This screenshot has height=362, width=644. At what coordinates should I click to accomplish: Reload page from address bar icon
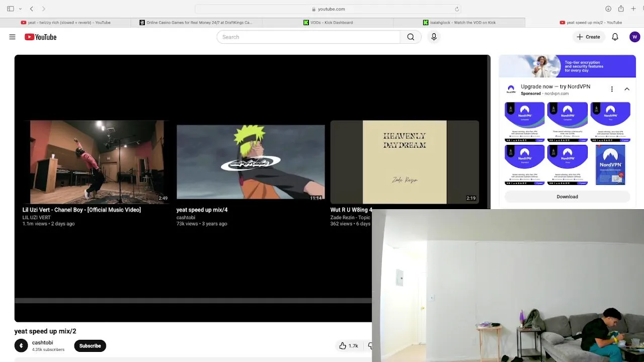tap(457, 9)
